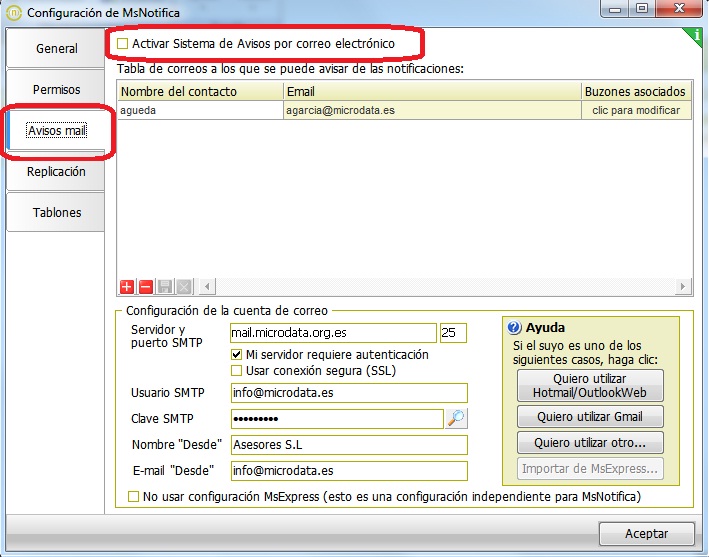
Task: Click Quiero utilizar otro... button
Action: coord(590,442)
